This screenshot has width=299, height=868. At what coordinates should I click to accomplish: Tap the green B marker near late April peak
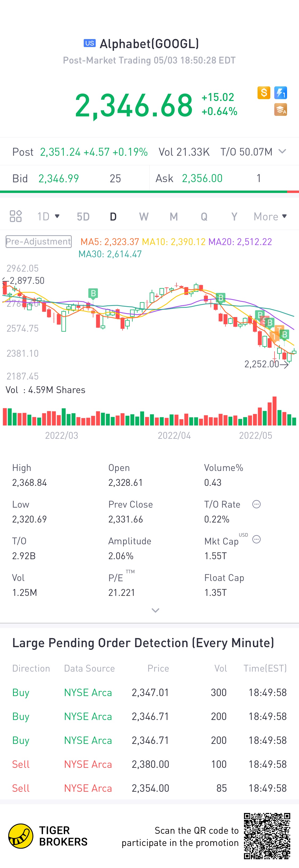pos(220,298)
